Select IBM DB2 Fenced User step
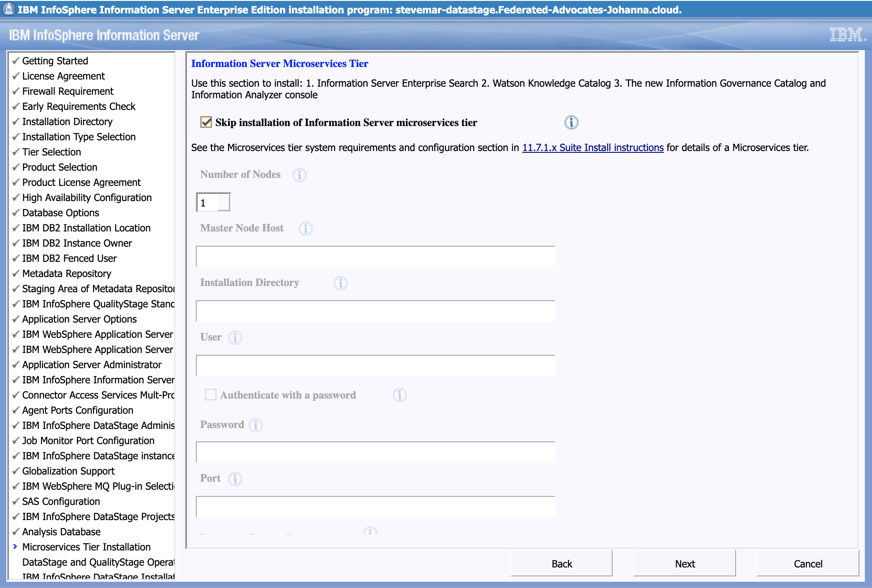This screenshot has width=872, height=588. [x=69, y=258]
